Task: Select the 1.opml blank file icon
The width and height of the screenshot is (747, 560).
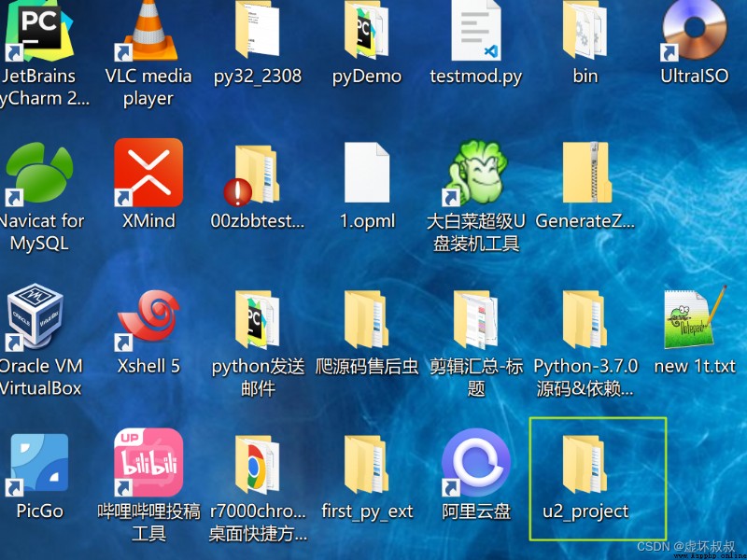Action: (x=367, y=173)
